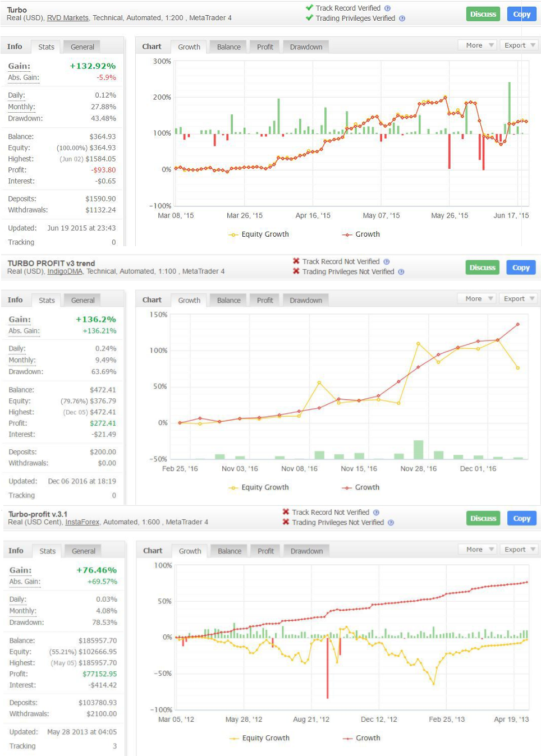The image size is (541, 756).
Task: Open More dropdown in TURBO PROFIT v3 chart
Action: 477,299
